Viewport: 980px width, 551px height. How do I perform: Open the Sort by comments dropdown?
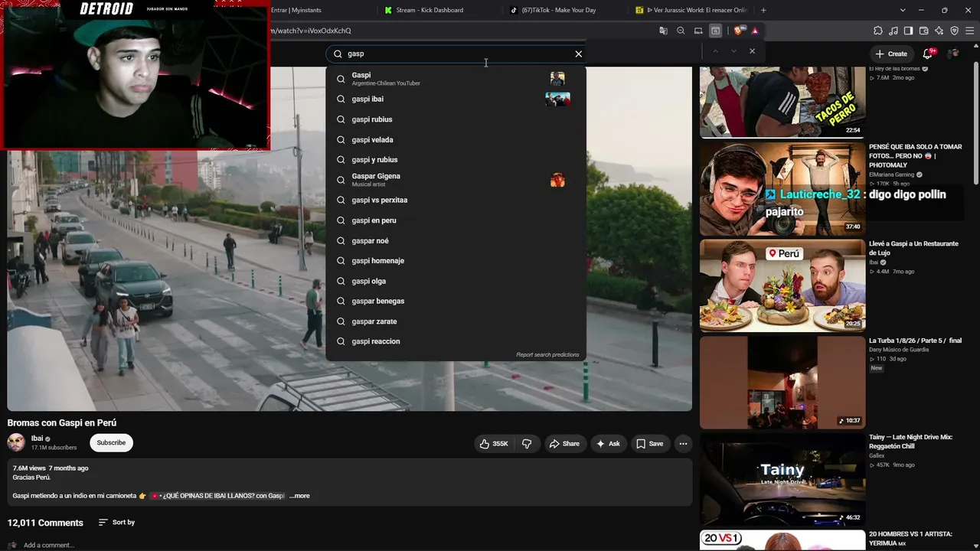pyautogui.click(x=116, y=523)
